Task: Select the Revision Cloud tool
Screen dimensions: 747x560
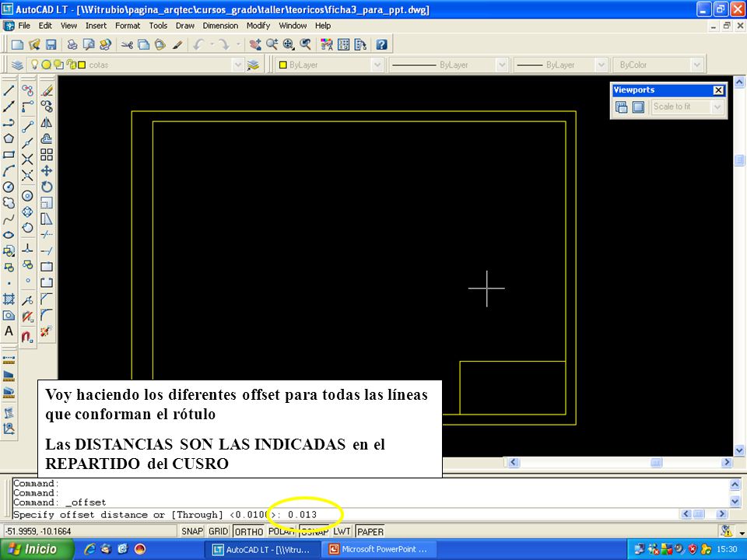Action: click(x=9, y=203)
